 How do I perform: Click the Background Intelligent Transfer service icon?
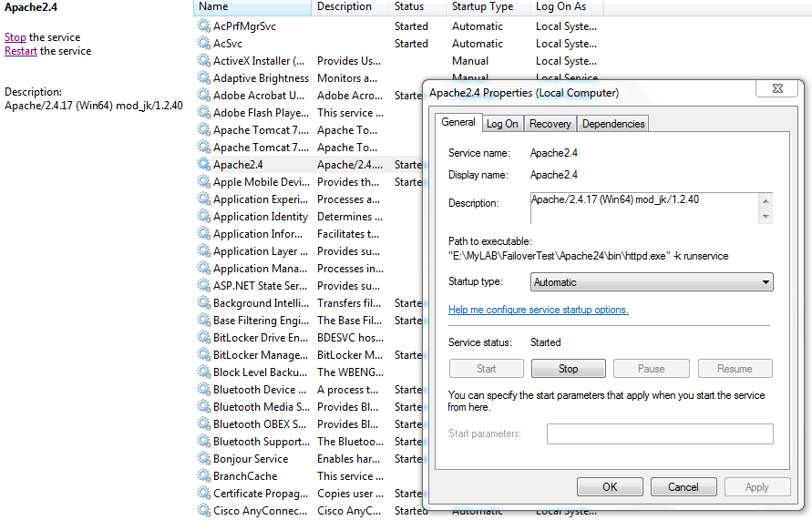203,302
